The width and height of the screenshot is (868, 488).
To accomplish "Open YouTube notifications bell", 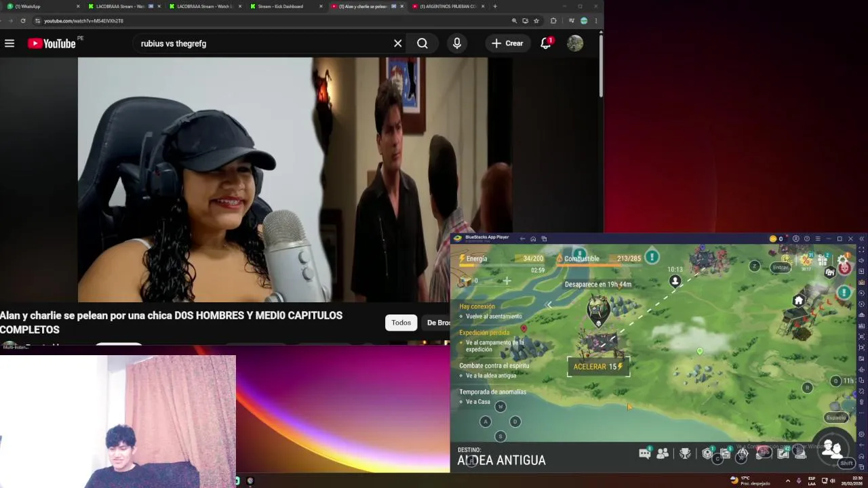I will coord(546,43).
